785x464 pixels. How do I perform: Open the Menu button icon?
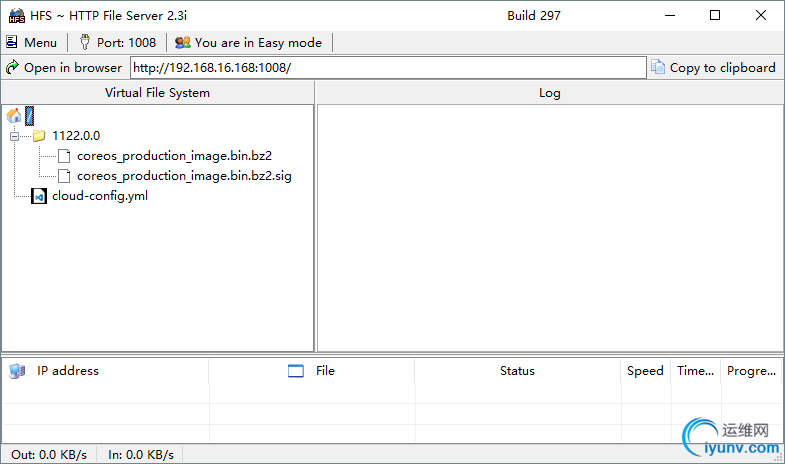(12, 42)
